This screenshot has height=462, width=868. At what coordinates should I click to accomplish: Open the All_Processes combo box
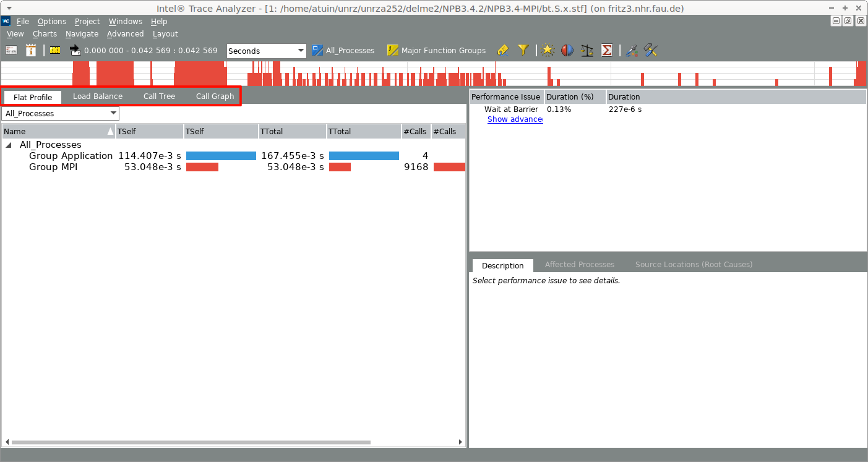pos(60,114)
